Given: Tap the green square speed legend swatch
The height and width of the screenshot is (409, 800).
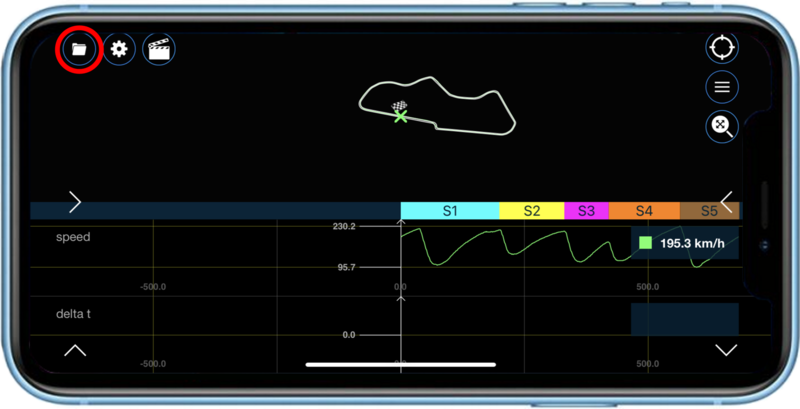Looking at the screenshot, I should click(645, 243).
